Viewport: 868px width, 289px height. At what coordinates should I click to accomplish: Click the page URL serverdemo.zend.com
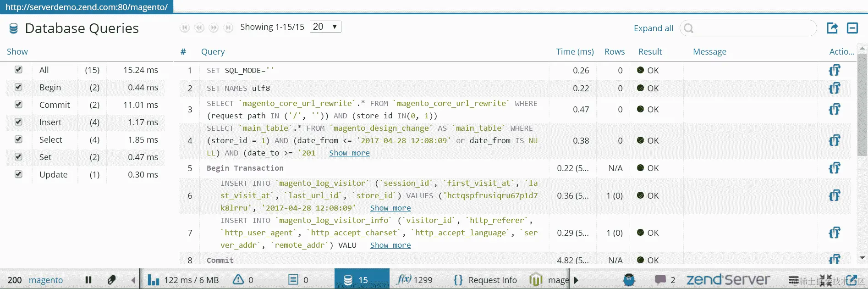pos(87,7)
